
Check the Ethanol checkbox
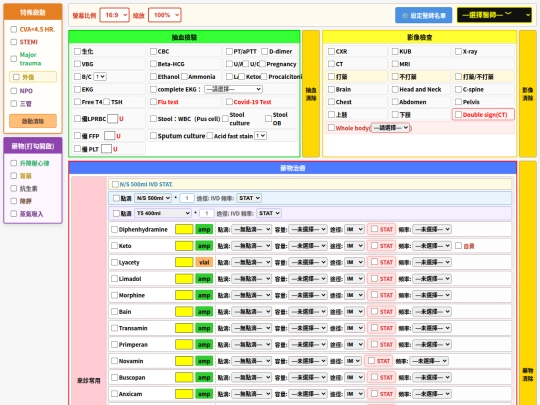tap(153, 76)
